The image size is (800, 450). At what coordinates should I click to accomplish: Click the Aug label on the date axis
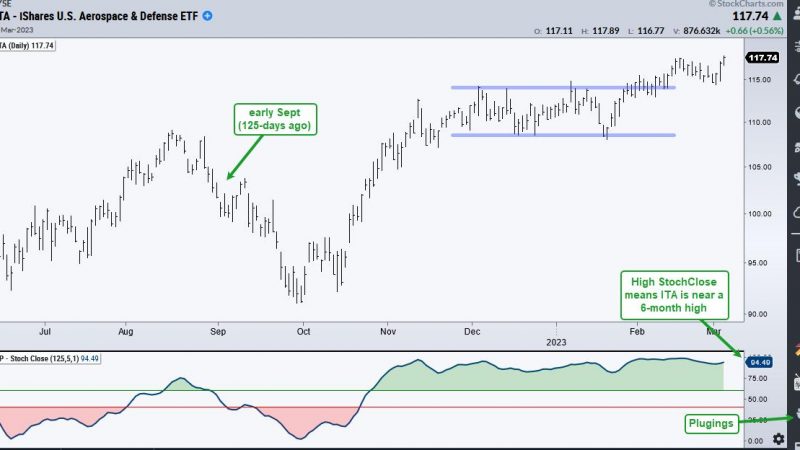[x=126, y=332]
